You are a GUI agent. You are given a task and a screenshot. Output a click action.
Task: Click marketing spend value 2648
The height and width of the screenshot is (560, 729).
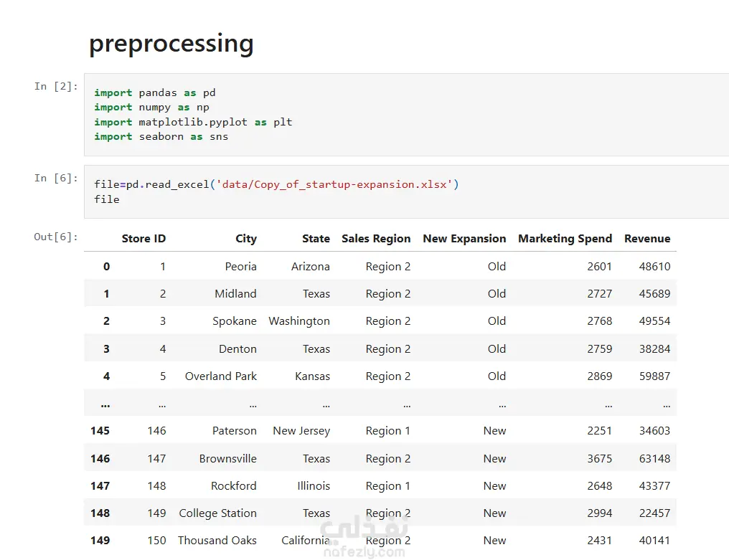600,485
